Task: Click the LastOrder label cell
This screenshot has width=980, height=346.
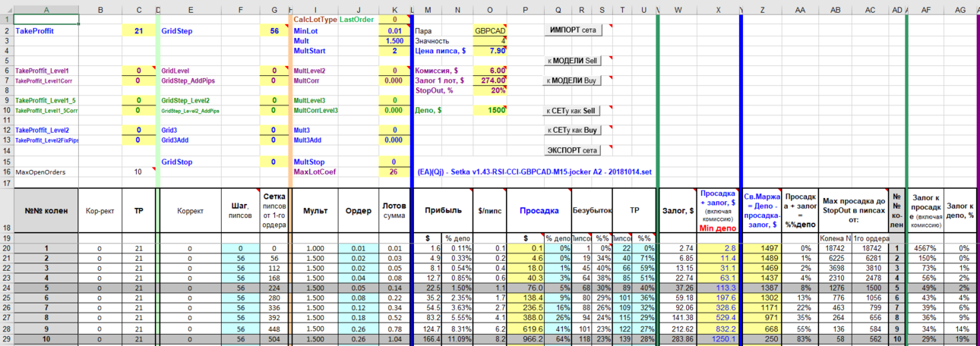Action: pos(357,19)
